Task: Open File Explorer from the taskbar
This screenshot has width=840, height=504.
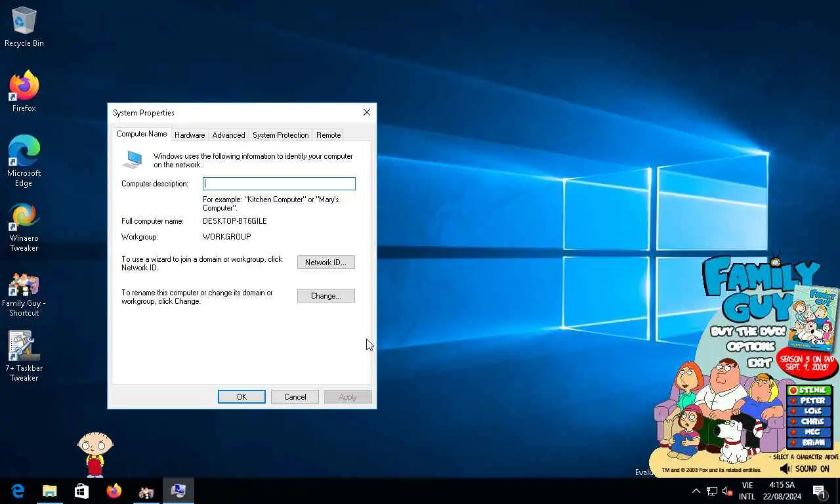Action: pyautogui.click(x=50, y=491)
